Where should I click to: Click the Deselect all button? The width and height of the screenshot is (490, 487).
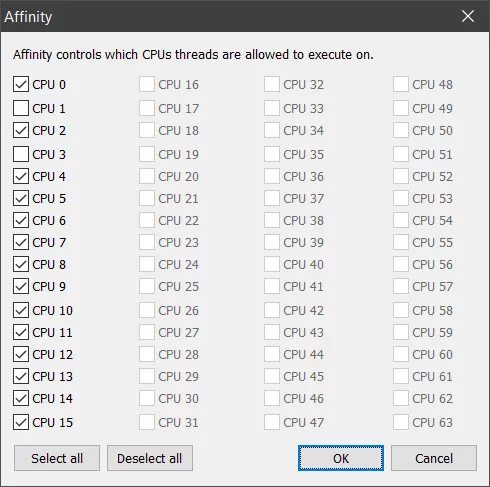pos(150,458)
